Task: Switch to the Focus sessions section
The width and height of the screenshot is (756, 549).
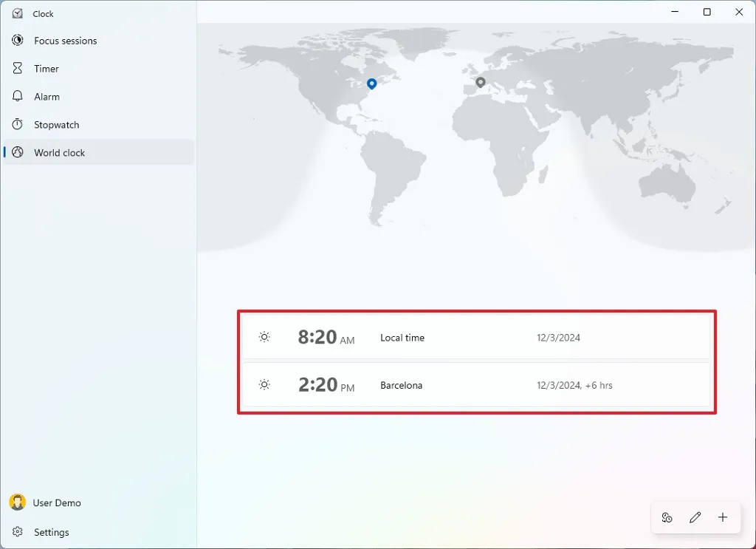Action: [x=66, y=41]
